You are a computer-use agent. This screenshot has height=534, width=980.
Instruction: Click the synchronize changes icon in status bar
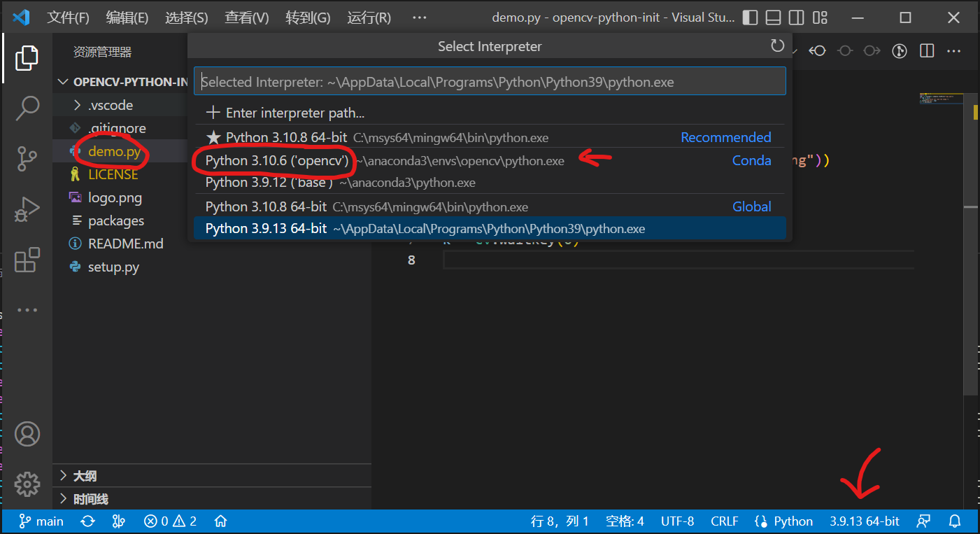88,521
